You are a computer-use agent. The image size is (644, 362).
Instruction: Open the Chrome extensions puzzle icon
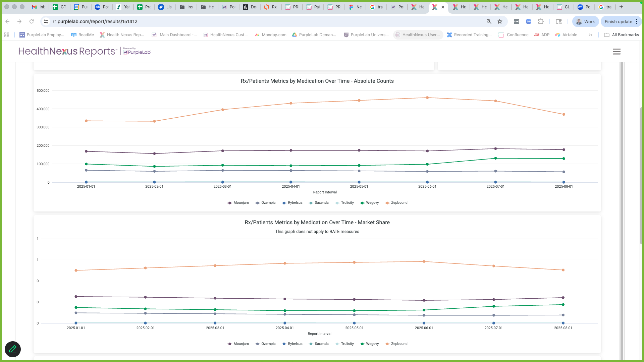coord(541,21)
